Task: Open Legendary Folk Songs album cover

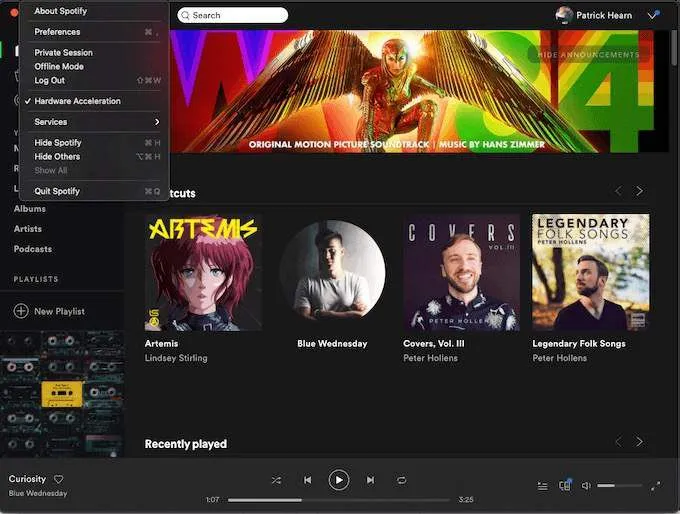Action: [x=591, y=272]
